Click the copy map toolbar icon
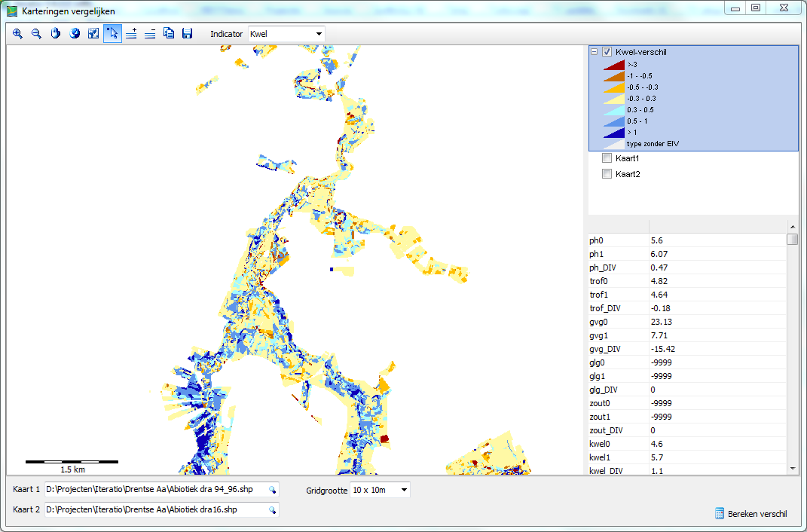 point(169,34)
